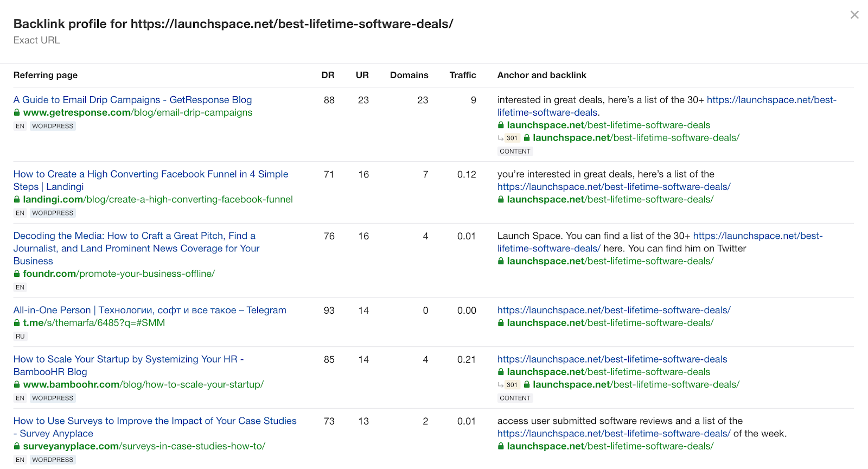The image size is (868, 469).
Task: Click the lock icon beside www.bamboohr.com URL
Action: [x=17, y=384]
